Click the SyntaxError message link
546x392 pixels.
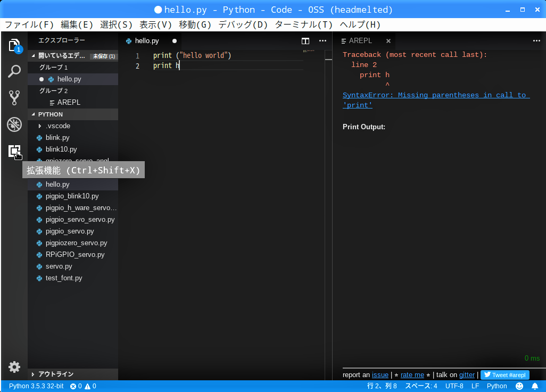coord(436,100)
